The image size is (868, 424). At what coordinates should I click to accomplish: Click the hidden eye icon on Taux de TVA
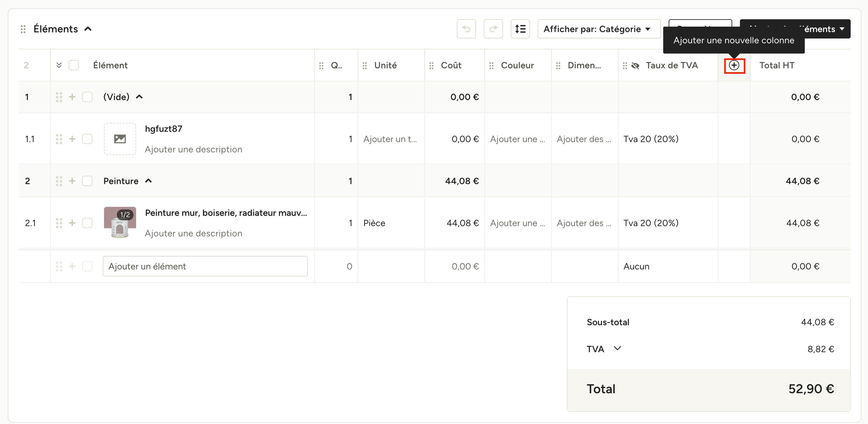[635, 65]
